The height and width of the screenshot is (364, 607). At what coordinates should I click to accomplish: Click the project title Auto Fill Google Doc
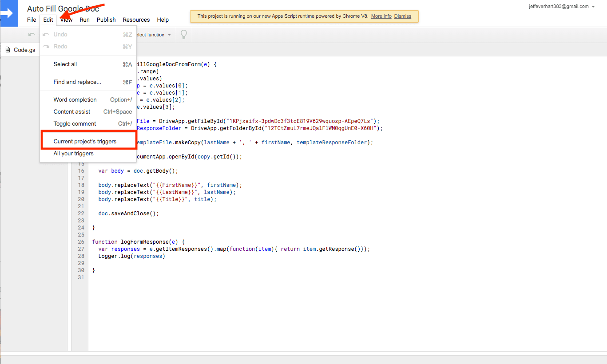(x=63, y=9)
